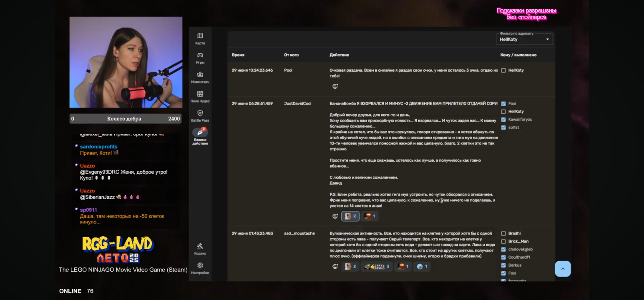Click The LEGO NINJAGO Movie Video Game title
Screen dimensions: 644x300
(x=123, y=270)
